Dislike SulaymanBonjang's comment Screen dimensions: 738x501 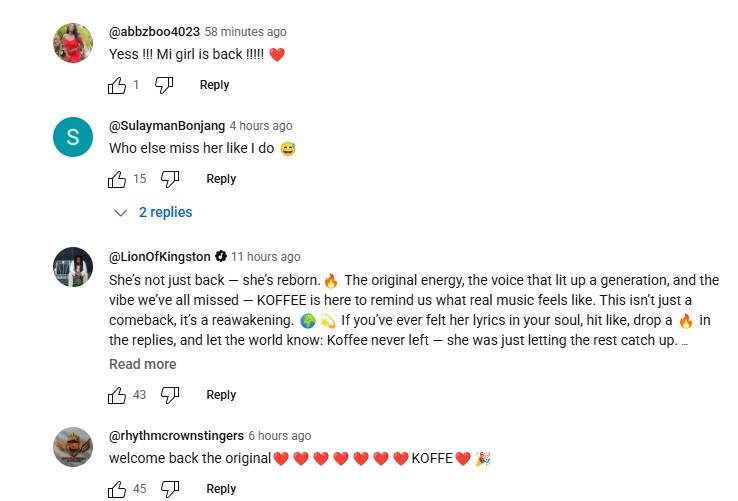tap(170, 179)
